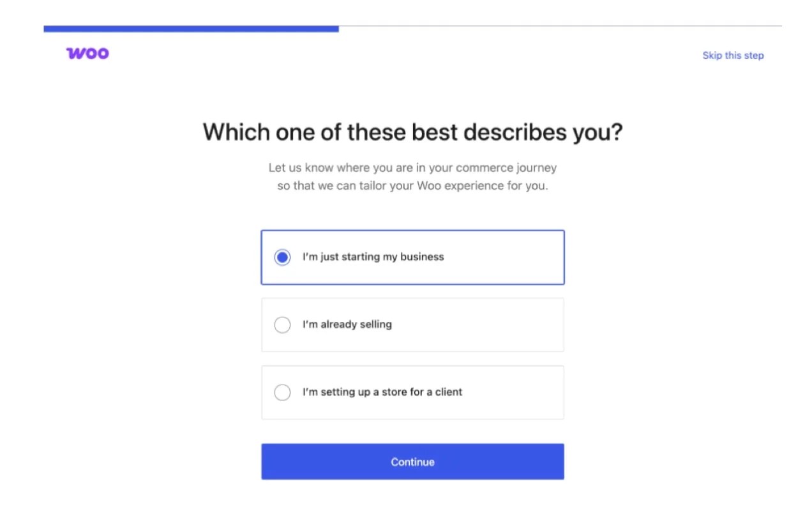Click the highlighted 'I'm just starting my business' card

pos(412,257)
